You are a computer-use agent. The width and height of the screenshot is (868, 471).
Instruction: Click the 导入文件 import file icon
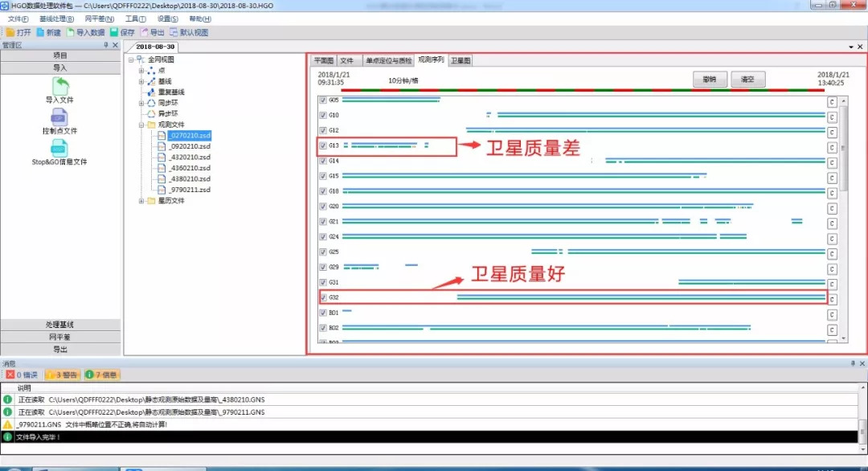click(x=60, y=86)
